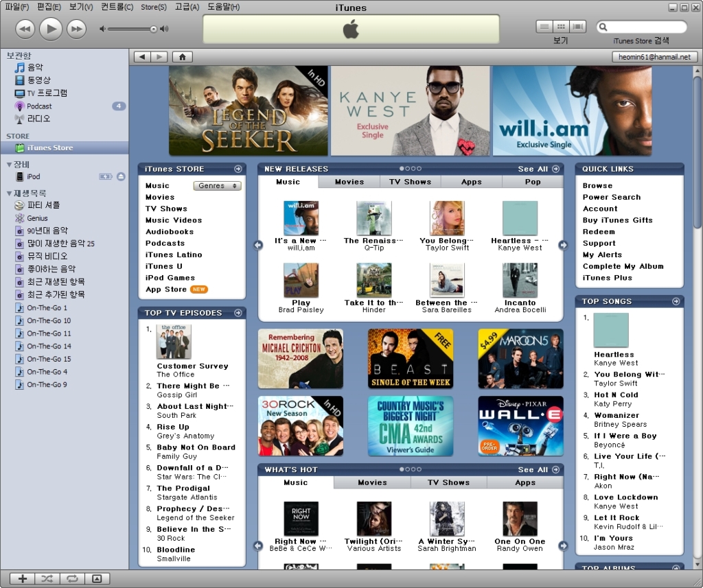Viewport: 703px width, 588px height.
Task: Skip forward with the next track button
Action: pos(77,29)
